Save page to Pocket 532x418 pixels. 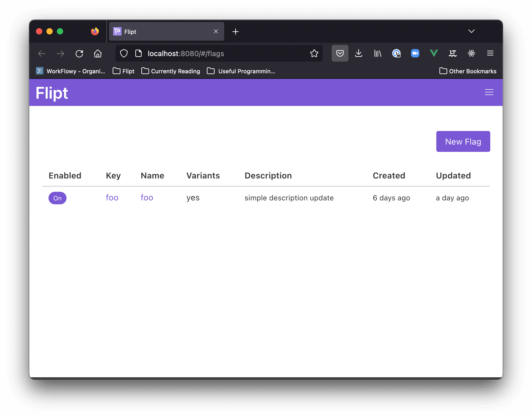[340, 53]
